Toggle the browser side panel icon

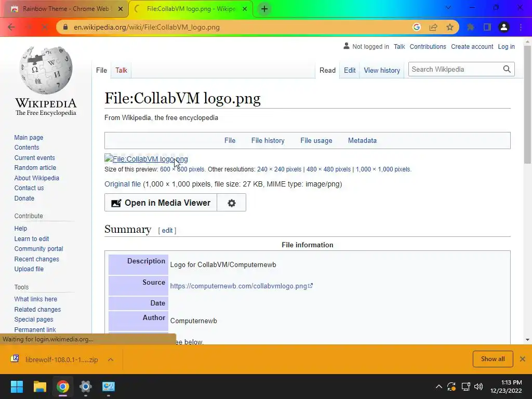[x=487, y=27]
